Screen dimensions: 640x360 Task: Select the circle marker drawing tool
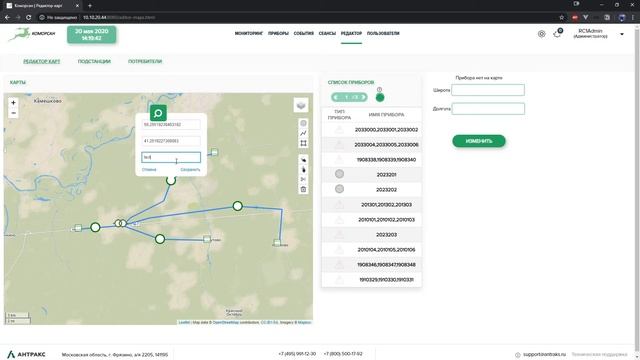click(303, 123)
